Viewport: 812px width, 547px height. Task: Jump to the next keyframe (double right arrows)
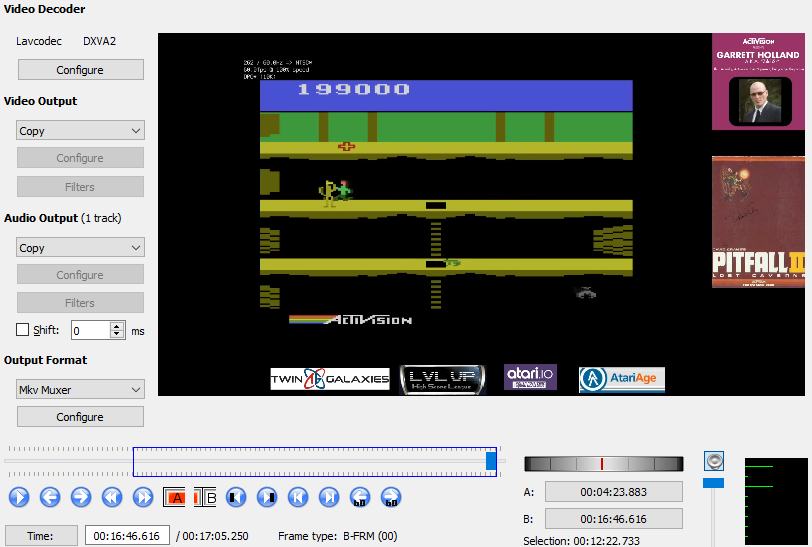143,497
